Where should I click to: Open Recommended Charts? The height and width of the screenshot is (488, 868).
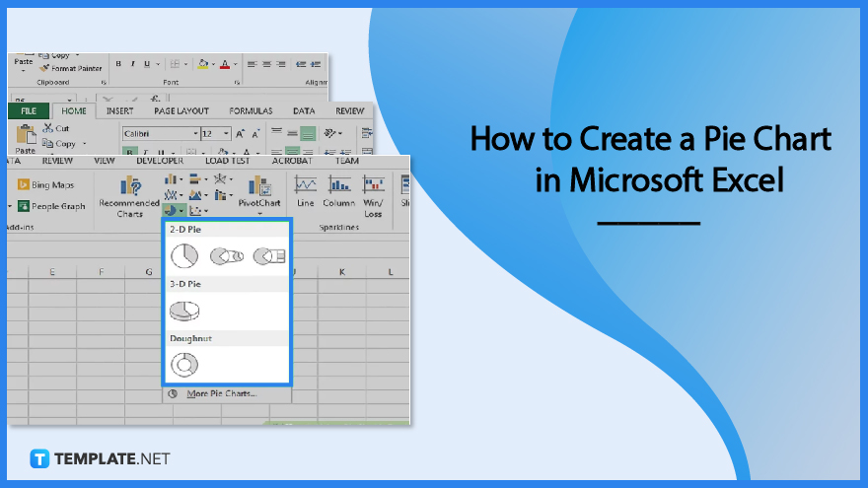coord(129,196)
